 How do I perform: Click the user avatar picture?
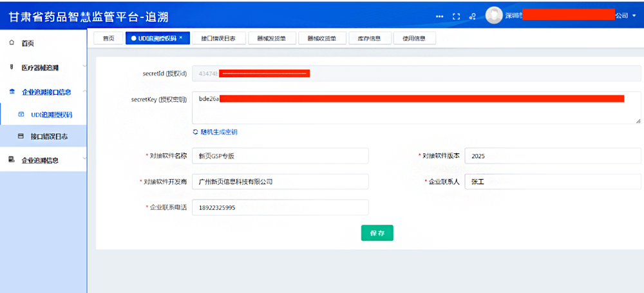tap(494, 15)
